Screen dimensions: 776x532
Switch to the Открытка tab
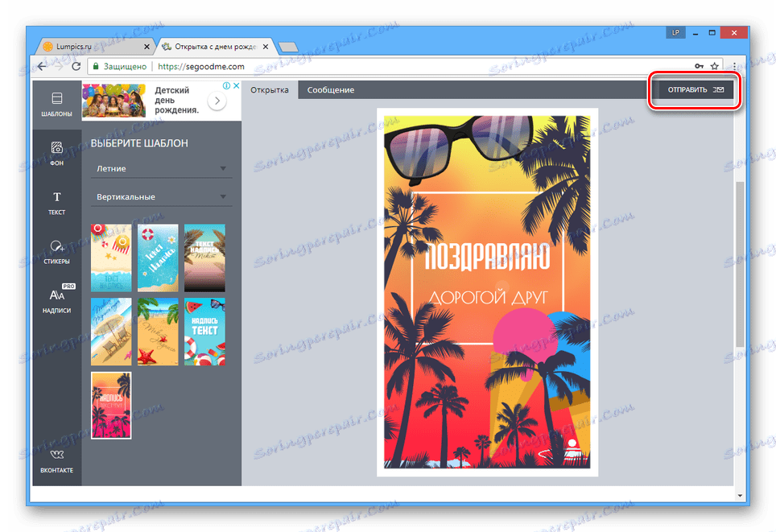[269, 90]
